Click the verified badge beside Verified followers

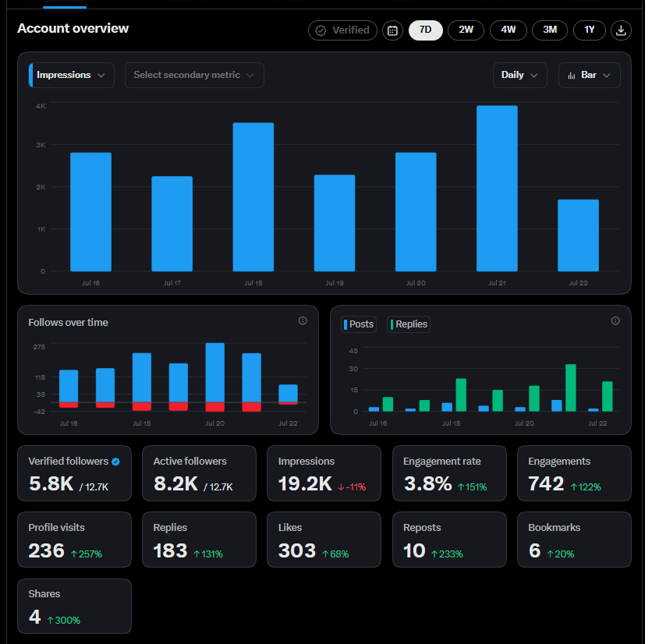click(115, 462)
